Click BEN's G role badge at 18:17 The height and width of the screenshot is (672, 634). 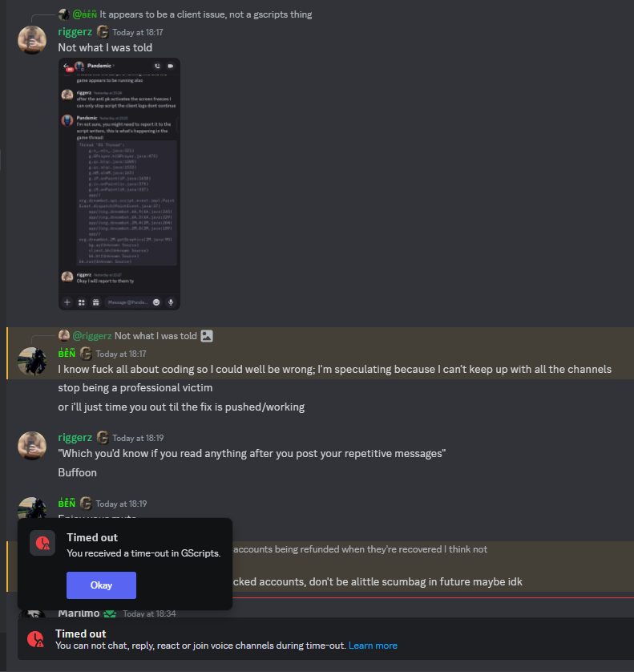86,354
